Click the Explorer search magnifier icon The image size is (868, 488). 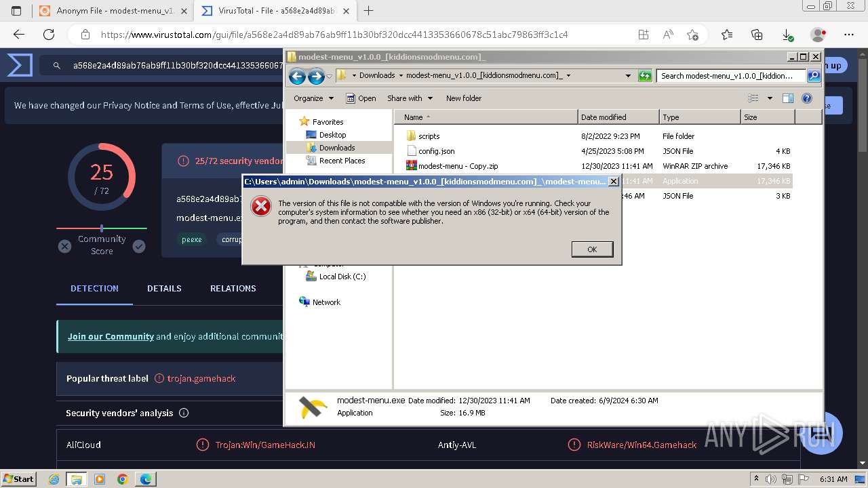tap(814, 76)
